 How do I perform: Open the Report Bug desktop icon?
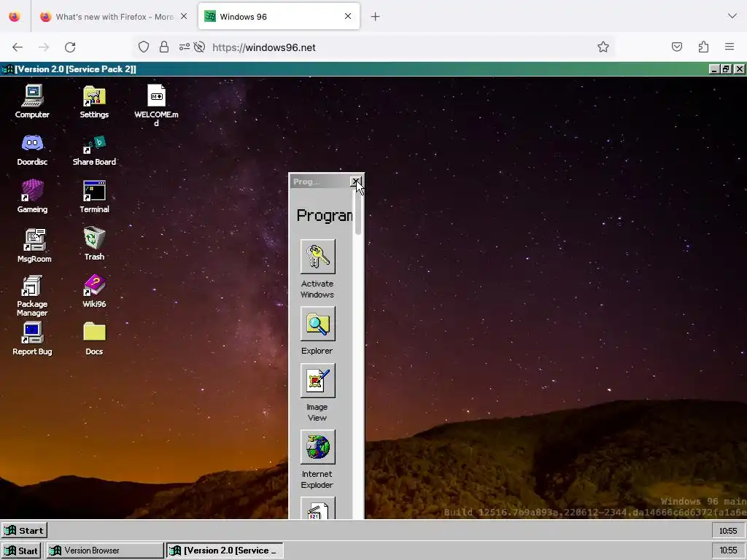tap(32, 338)
